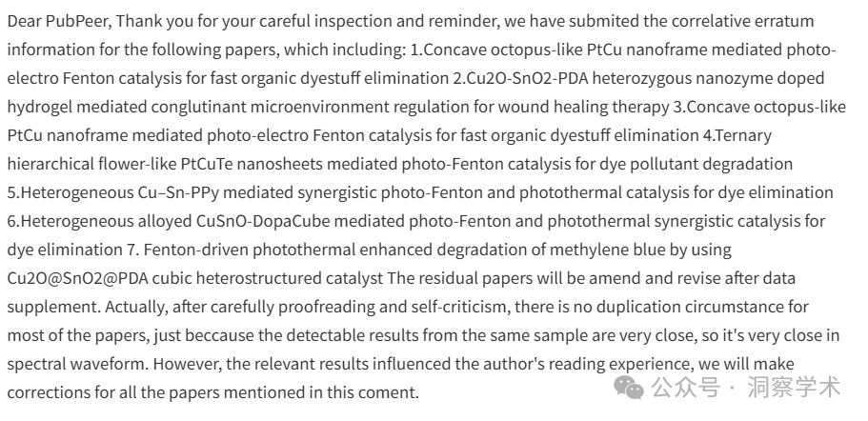Click the words "wound healing therapy"
Image resolution: width=868 pixels, height=421 pixels.
[x=583, y=107]
